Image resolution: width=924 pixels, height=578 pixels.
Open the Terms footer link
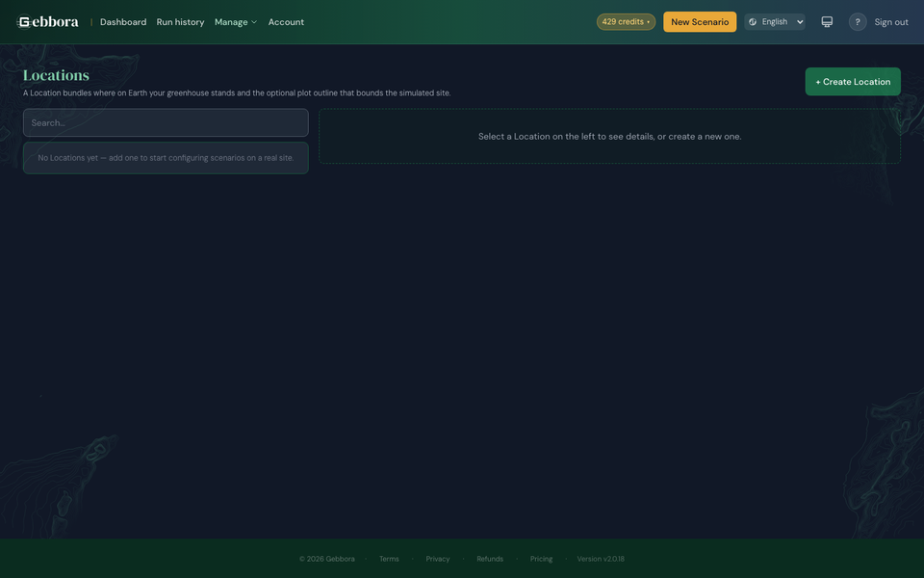(389, 559)
